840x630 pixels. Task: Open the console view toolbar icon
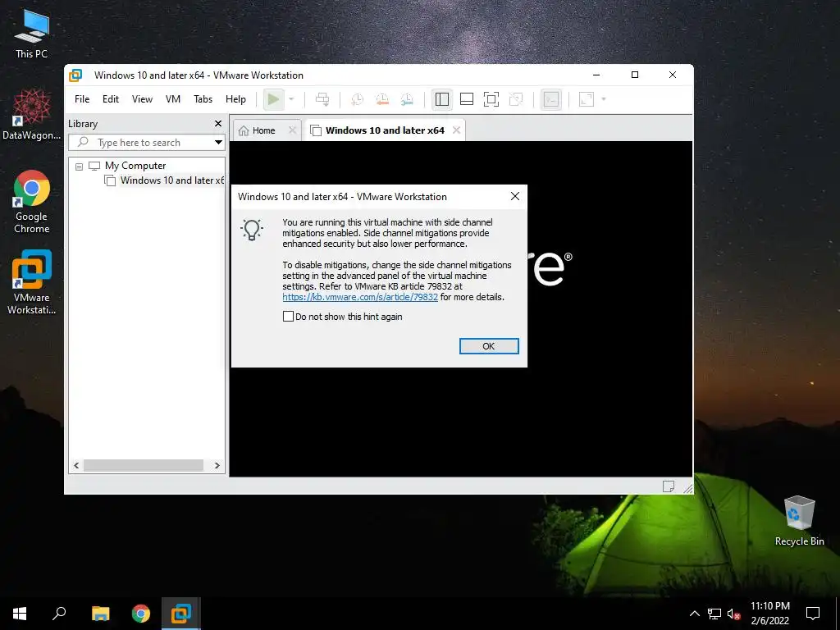[551, 99]
